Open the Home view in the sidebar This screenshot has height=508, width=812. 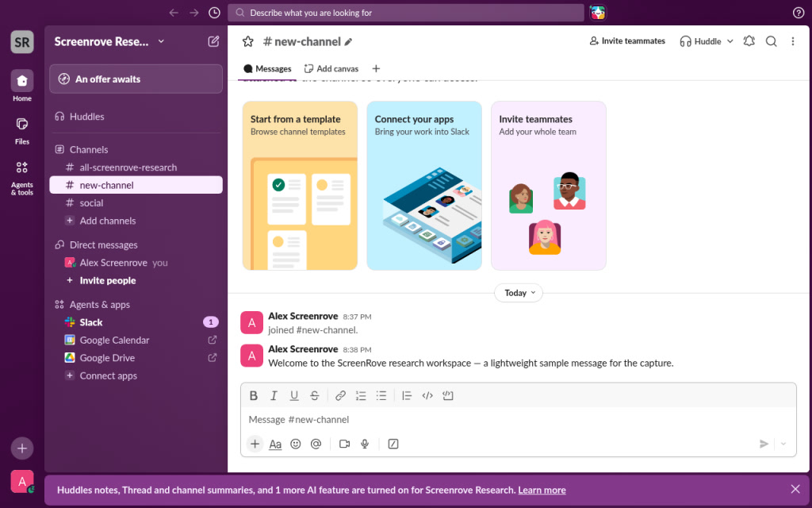(x=22, y=86)
